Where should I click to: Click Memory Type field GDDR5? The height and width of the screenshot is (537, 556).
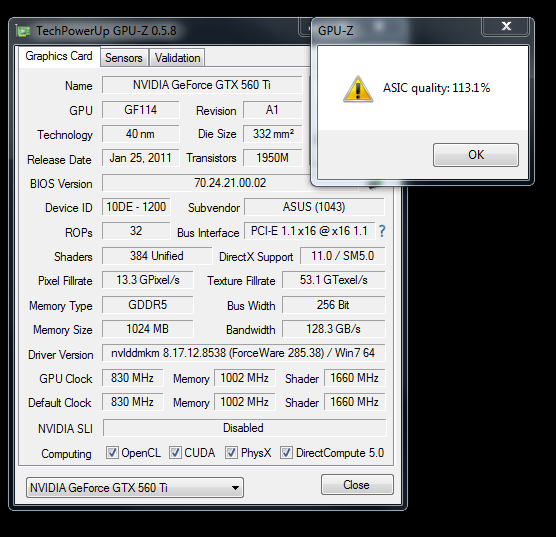pos(148,305)
